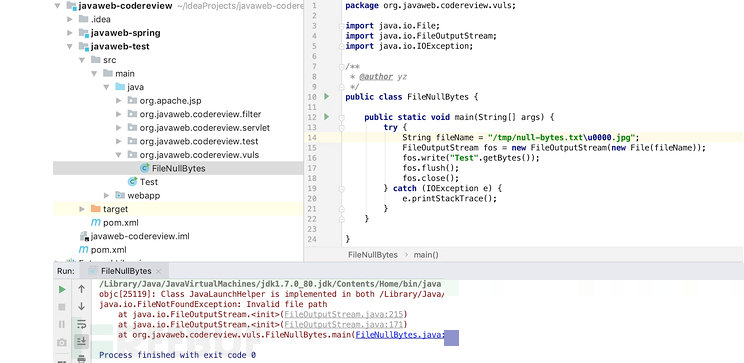This screenshot has width=744, height=363.
Task: Select org.apache.jsp package in tree
Action: click(166, 101)
